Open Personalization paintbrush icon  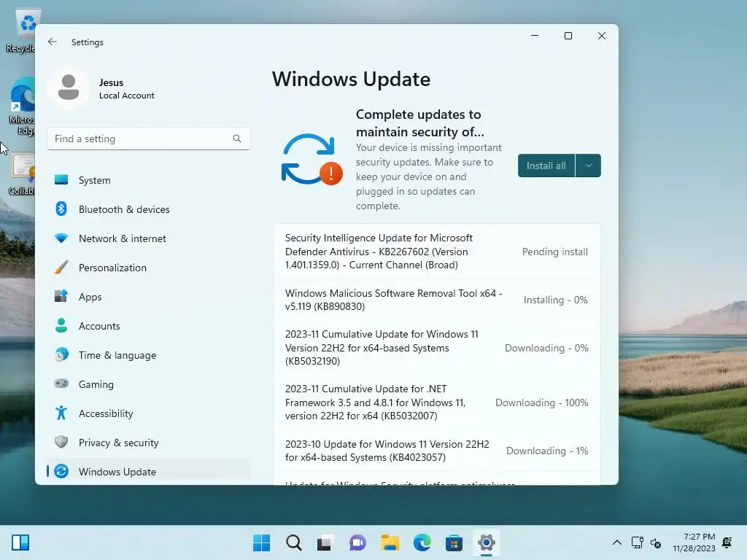(x=61, y=267)
